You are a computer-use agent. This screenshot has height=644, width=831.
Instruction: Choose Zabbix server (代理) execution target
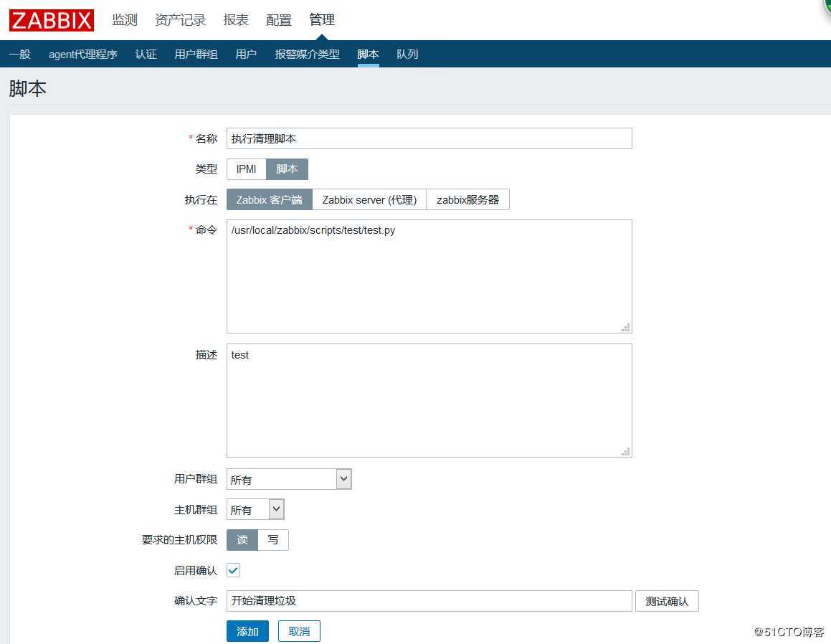[x=369, y=200]
